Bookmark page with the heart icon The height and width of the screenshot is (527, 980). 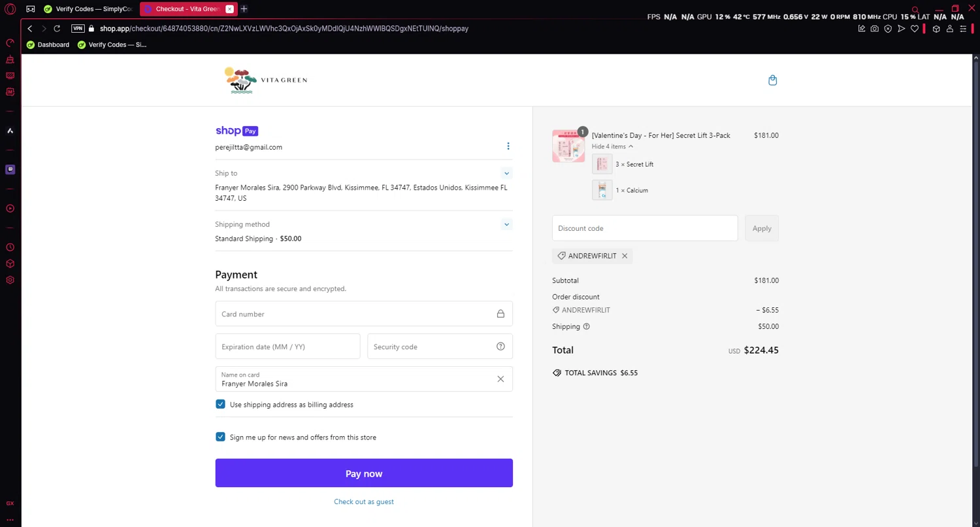915,29
